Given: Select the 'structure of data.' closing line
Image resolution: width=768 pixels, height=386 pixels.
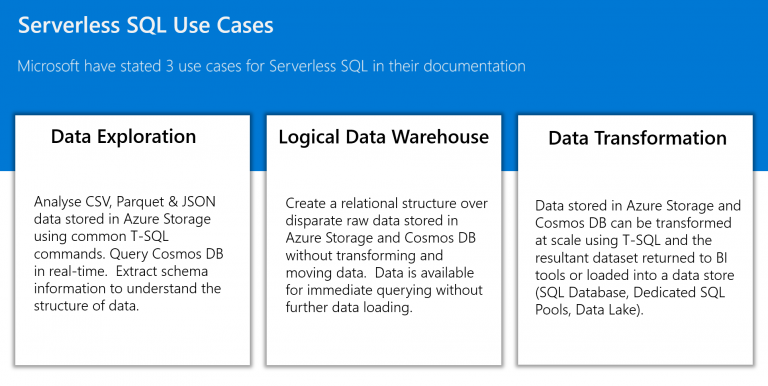Looking at the screenshot, I should pyautogui.click(x=87, y=307).
